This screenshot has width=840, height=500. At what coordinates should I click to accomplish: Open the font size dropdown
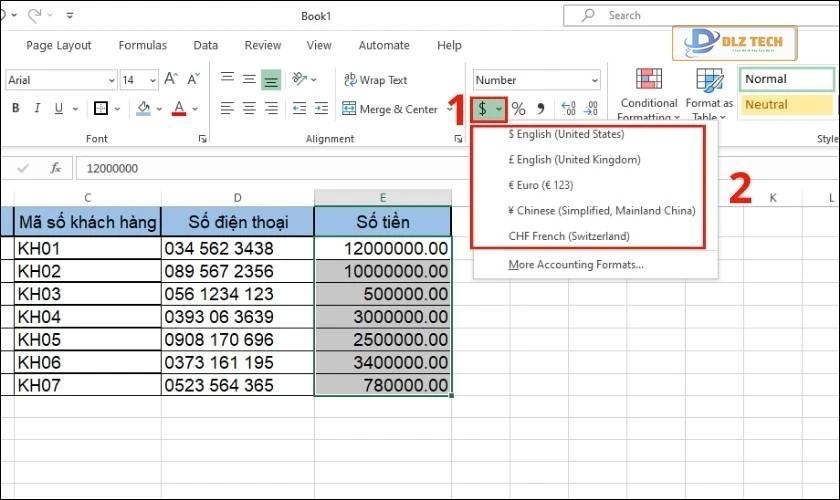(x=152, y=80)
